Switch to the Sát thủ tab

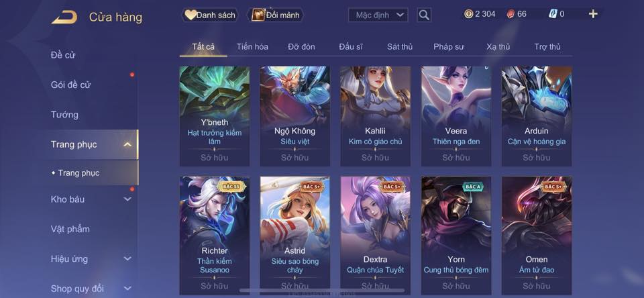[x=400, y=47]
